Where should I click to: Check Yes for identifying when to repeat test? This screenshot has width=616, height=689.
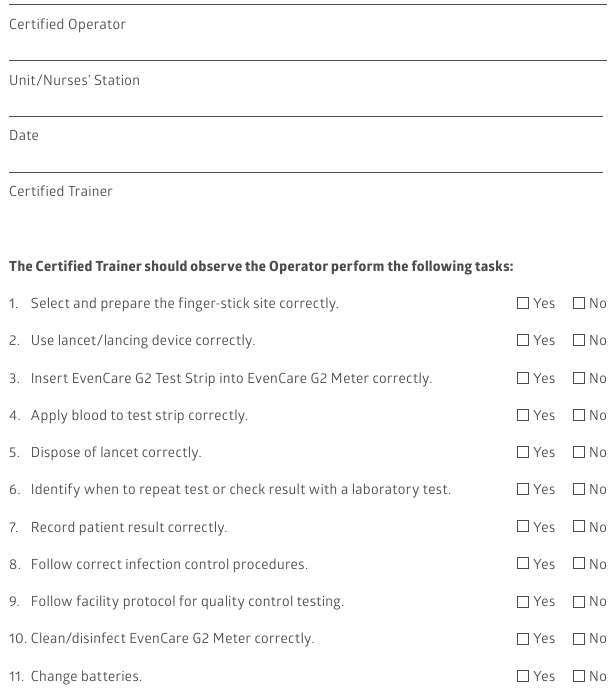[522, 489]
